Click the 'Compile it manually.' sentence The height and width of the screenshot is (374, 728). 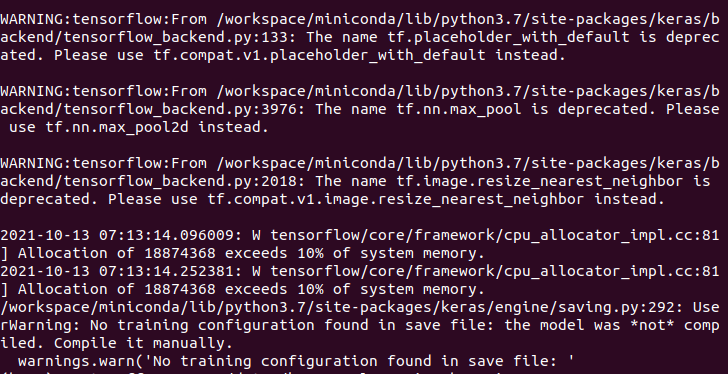[143, 344]
